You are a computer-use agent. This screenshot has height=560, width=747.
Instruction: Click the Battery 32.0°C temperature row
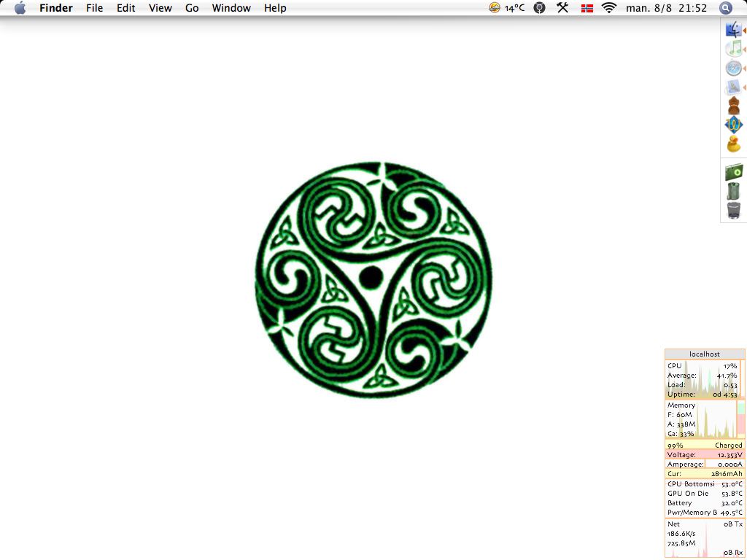point(705,503)
